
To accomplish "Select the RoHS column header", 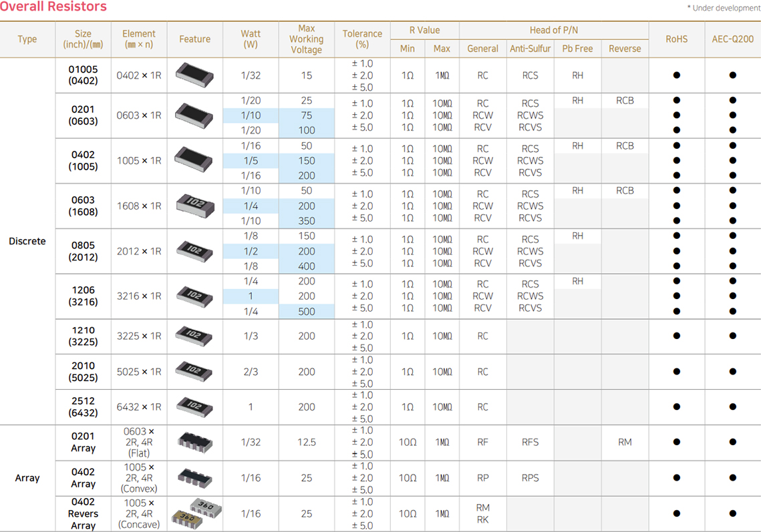I will point(676,39).
